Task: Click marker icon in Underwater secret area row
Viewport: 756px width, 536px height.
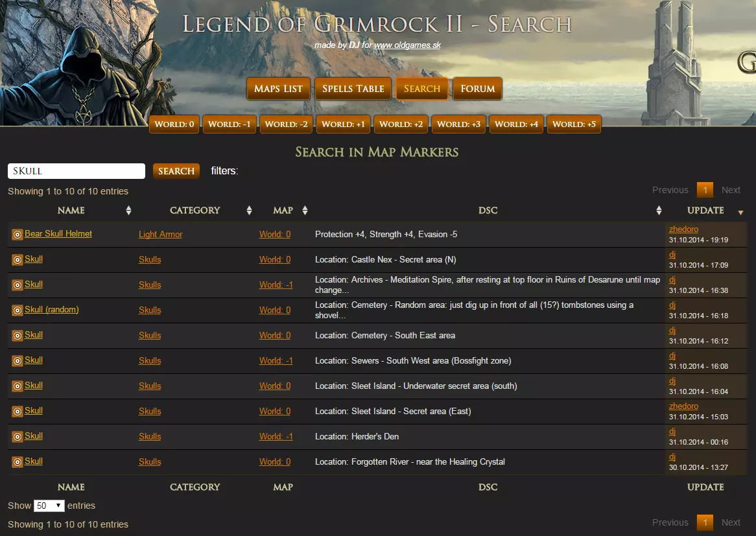Action: [18, 386]
